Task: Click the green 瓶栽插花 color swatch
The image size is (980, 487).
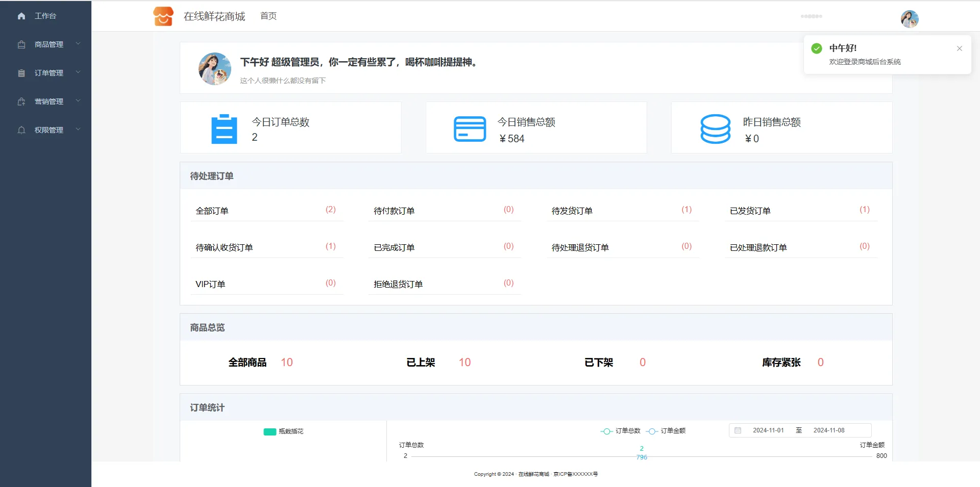Action: coord(269,432)
